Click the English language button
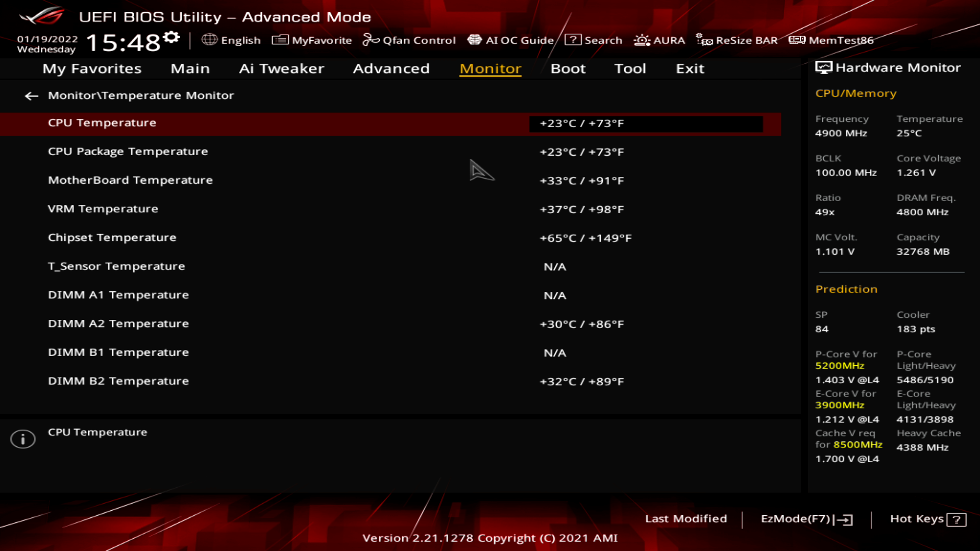This screenshot has height=551, width=980. 231,40
